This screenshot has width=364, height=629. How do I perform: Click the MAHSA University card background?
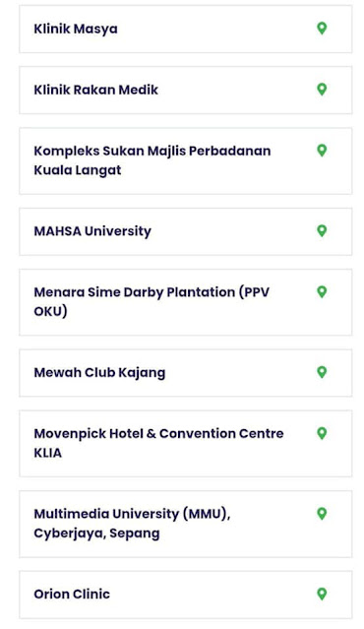pyautogui.click(x=186, y=231)
